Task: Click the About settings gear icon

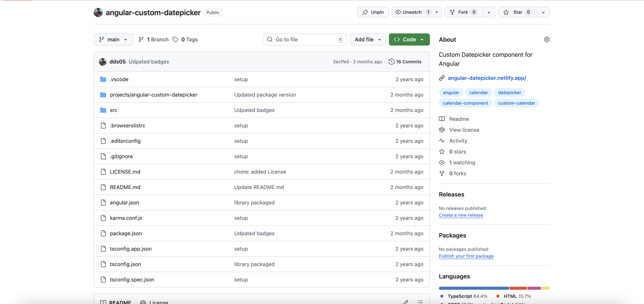Action: (x=546, y=40)
